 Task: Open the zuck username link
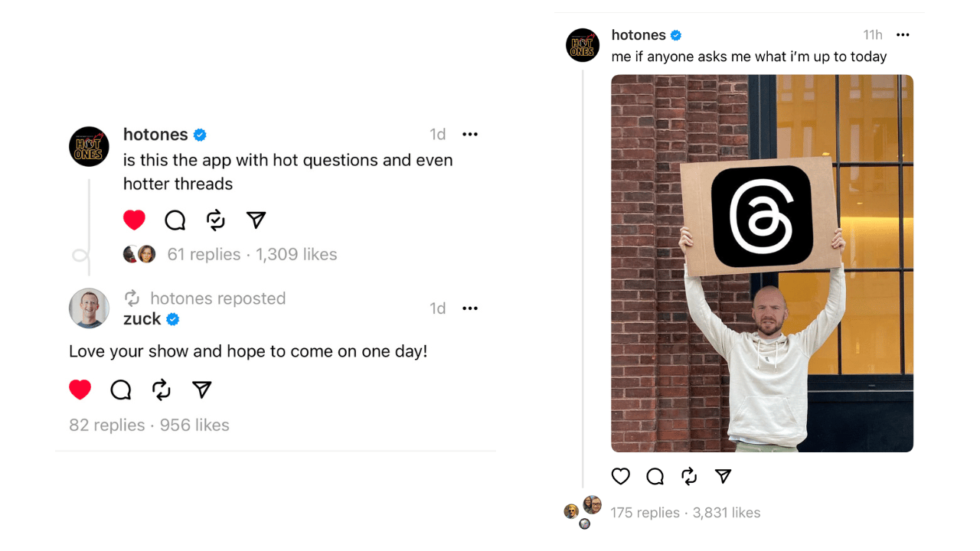point(142,319)
